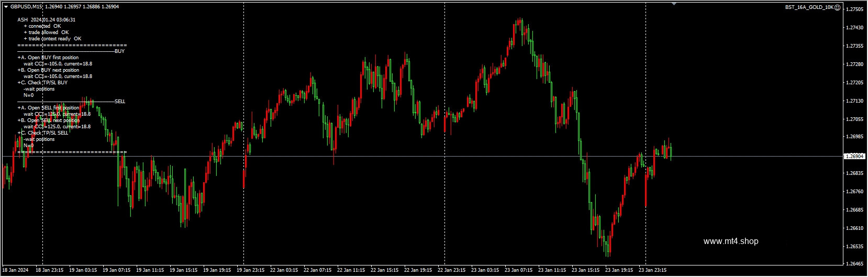Click the 1.26535 price scale label
The image size is (868, 277).
point(854,246)
